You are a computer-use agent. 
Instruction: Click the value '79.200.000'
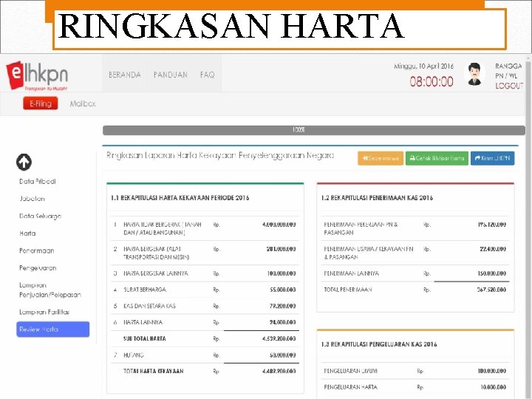[282, 306]
